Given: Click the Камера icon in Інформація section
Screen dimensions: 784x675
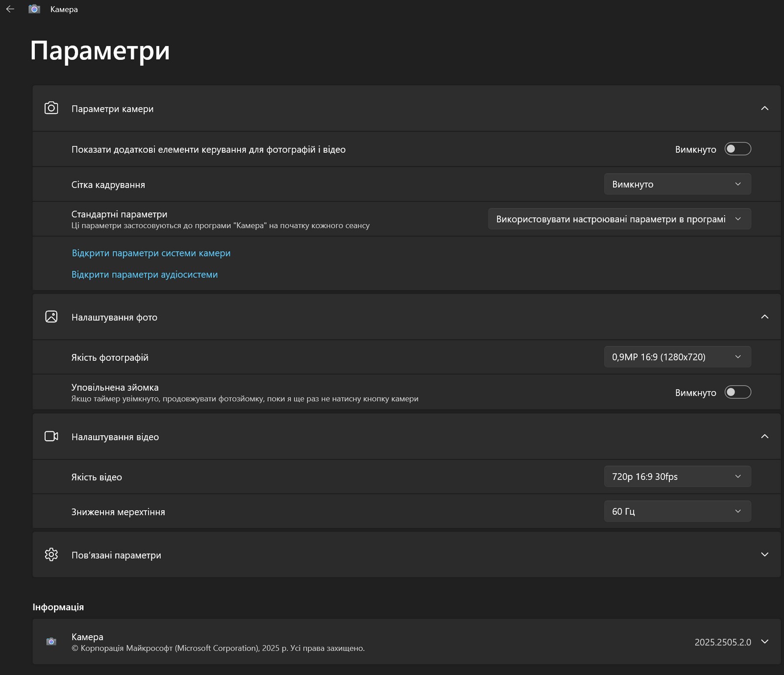Looking at the screenshot, I should click(x=51, y=642).
